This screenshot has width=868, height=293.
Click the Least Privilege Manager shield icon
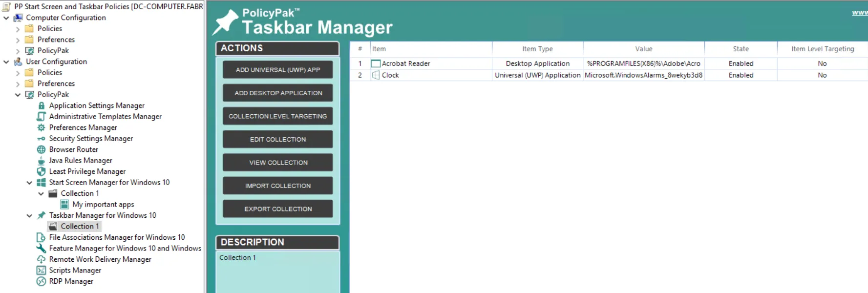[42, 171]
